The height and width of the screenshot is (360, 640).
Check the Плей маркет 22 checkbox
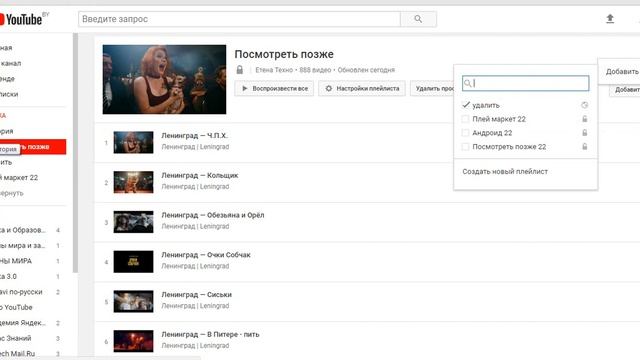tap(465, 119)
